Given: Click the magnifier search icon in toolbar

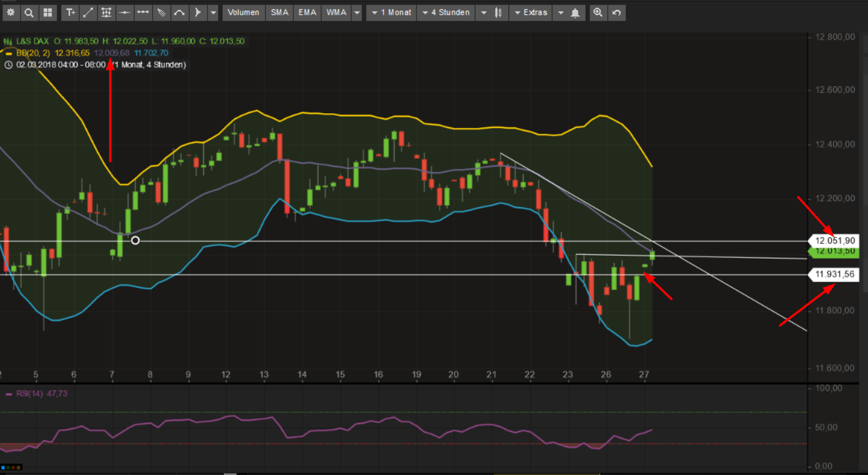Looking at the screenshot, I should 29,12.
